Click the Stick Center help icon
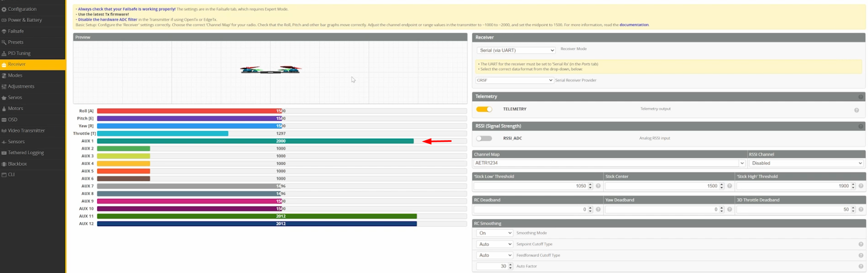Screen dimensions: 868x273 coord(729,186)
